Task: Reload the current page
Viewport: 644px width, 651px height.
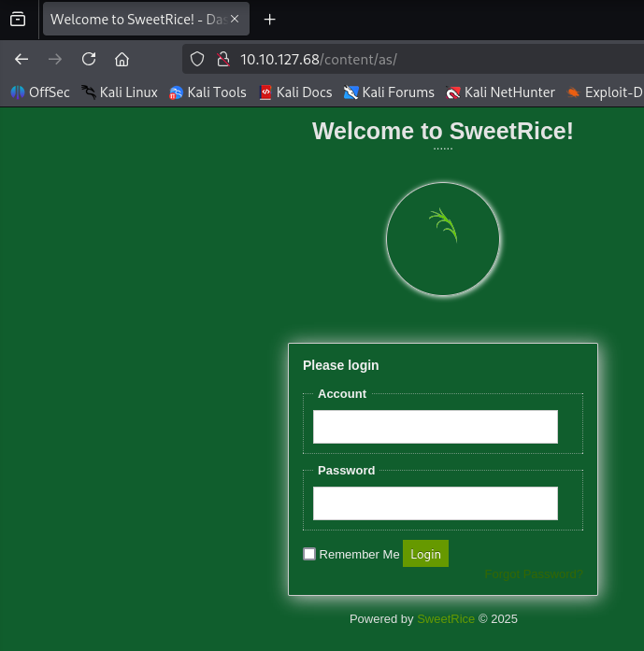Action: (x=89, y=60)
